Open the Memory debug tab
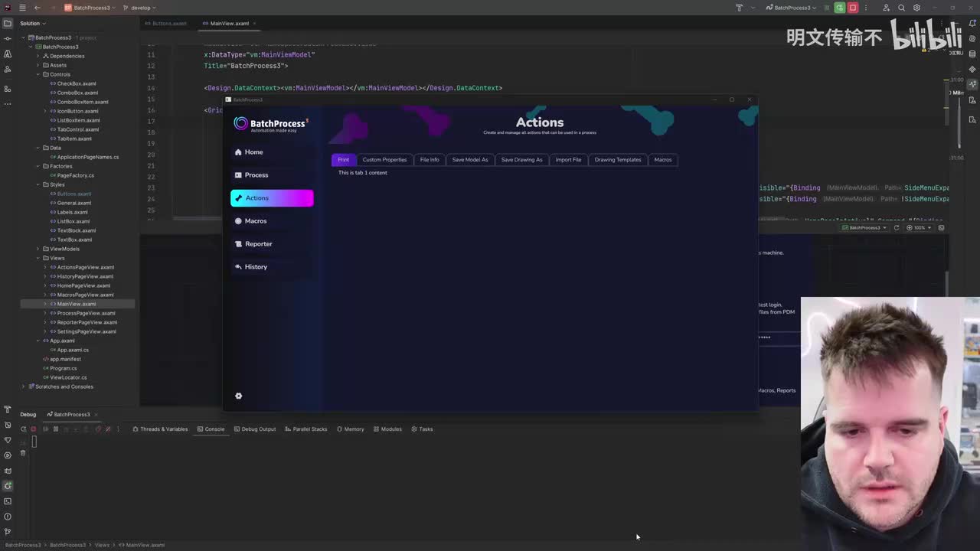The height and width of the screenshot is (551, 980). pos(351,429)
